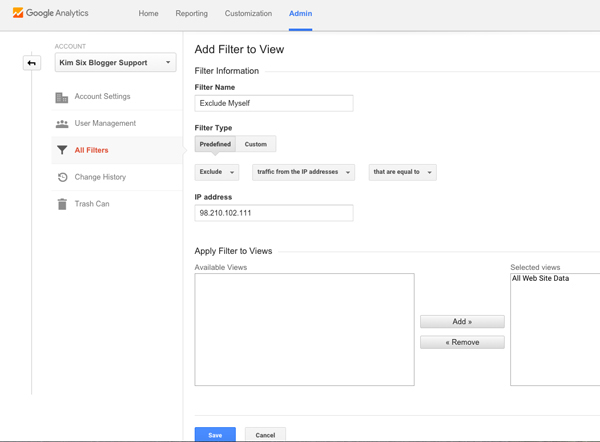Select All Web Site Data in Selected views
The image size is (600, 442).
[541, 279]
